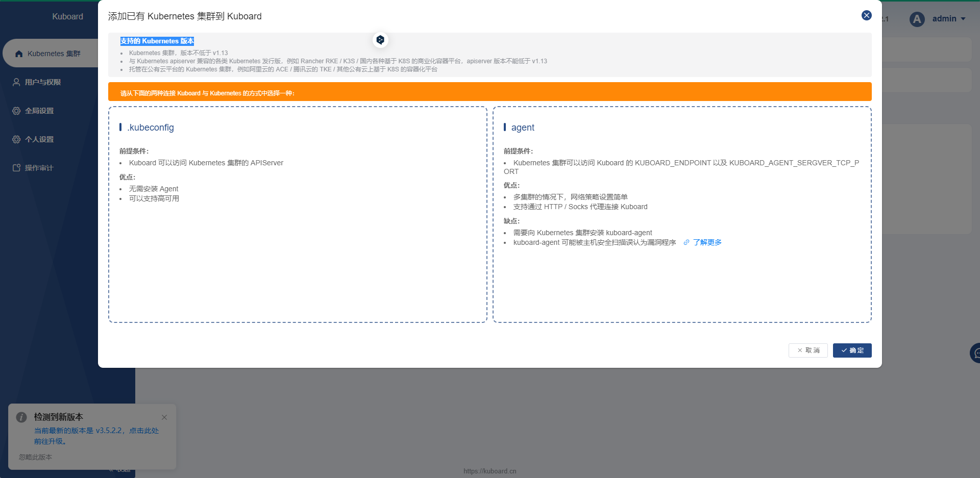Click the 取消 cancel button

tap(808, 350)
